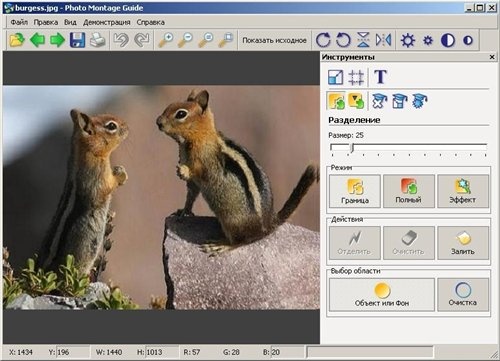Click the W: 1440 status field
This screenshot has height=361, width=500.
109,352
